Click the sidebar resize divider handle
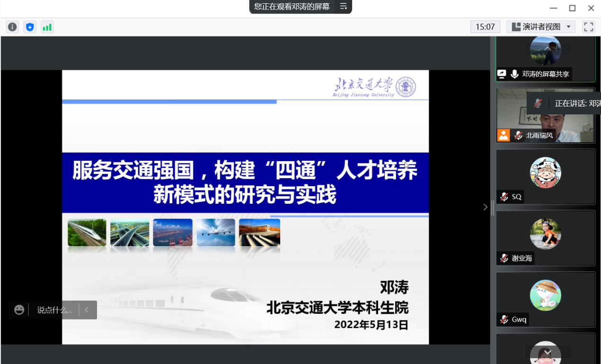601x364 pixels. coord(493,207)
